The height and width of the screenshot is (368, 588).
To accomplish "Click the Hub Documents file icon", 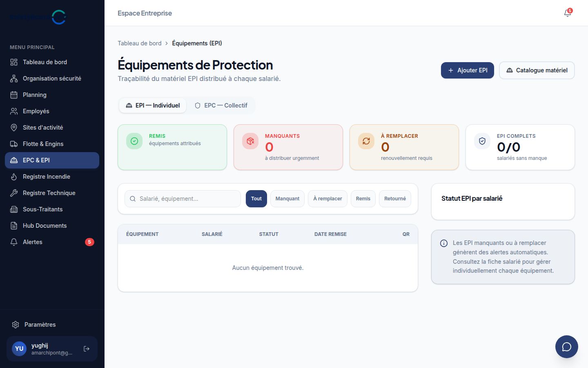I will point(14,226).
